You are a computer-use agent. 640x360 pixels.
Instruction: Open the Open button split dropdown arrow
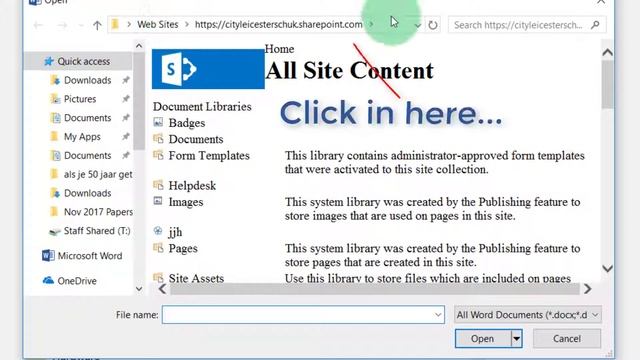point(516,338)
